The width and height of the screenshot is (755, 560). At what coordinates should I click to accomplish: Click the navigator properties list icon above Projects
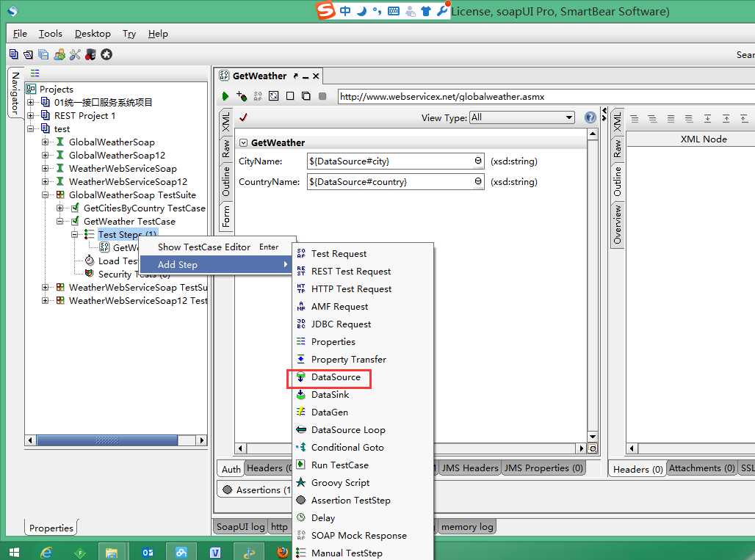[x=35, y=73]
